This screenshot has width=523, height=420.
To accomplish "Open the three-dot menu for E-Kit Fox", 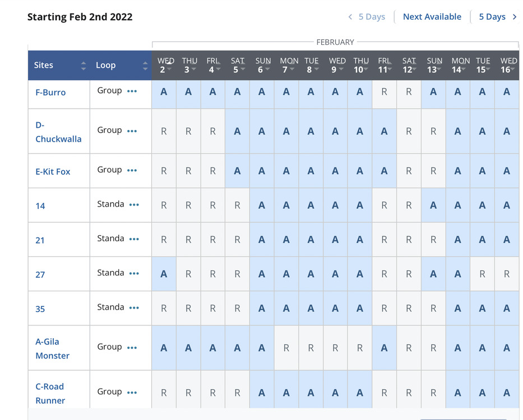I will coord(132,170).
